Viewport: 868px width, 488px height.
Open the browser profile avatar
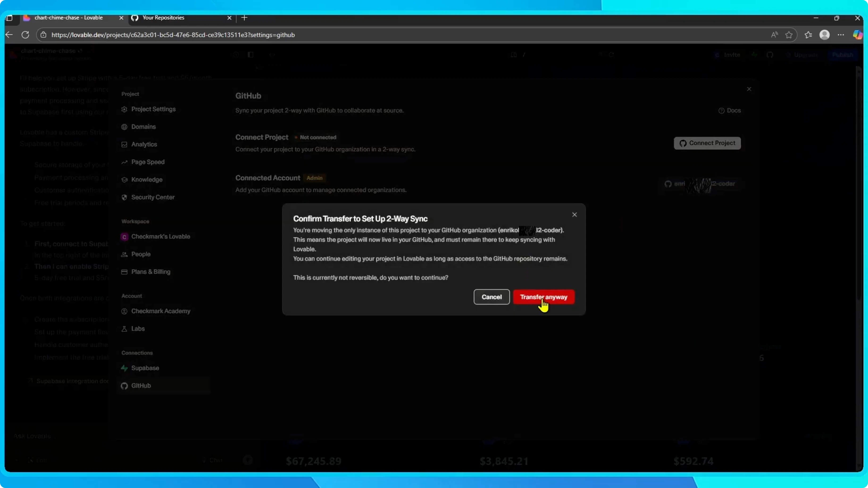825,35
